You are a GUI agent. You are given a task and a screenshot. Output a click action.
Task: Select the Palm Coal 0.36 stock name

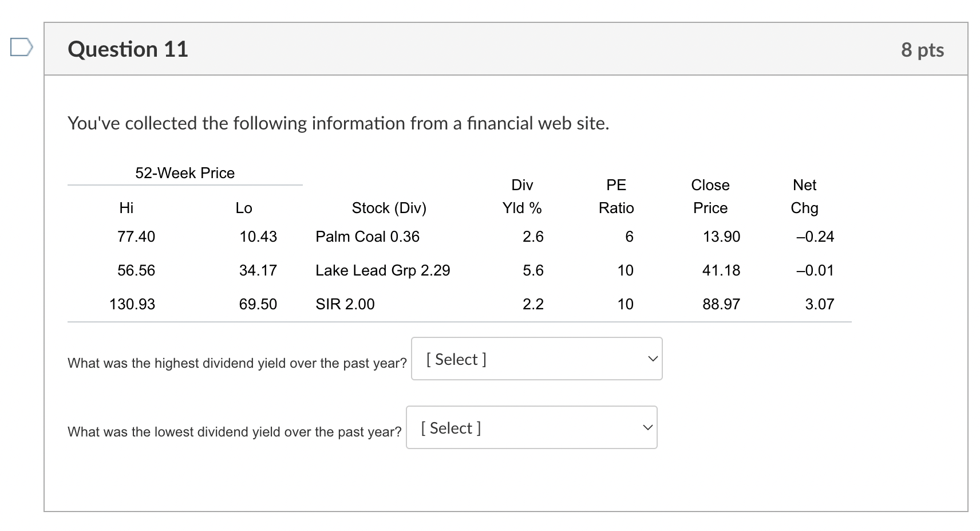coord(367,237)
